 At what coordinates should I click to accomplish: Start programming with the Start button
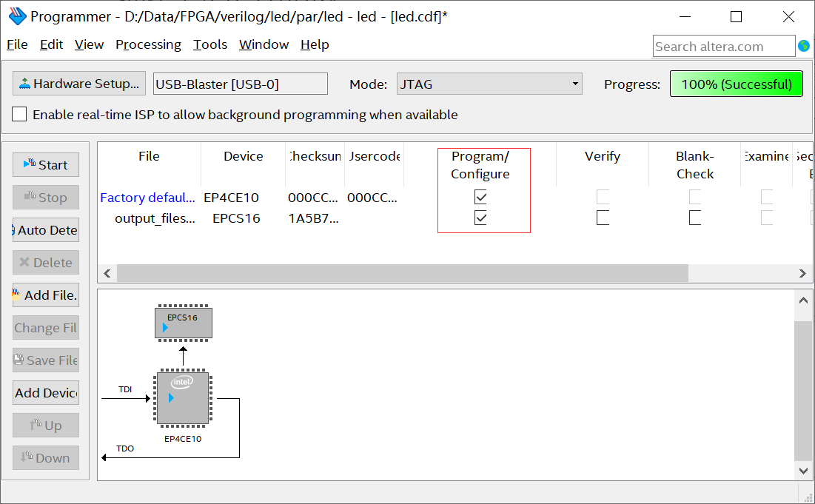[46, 165]
